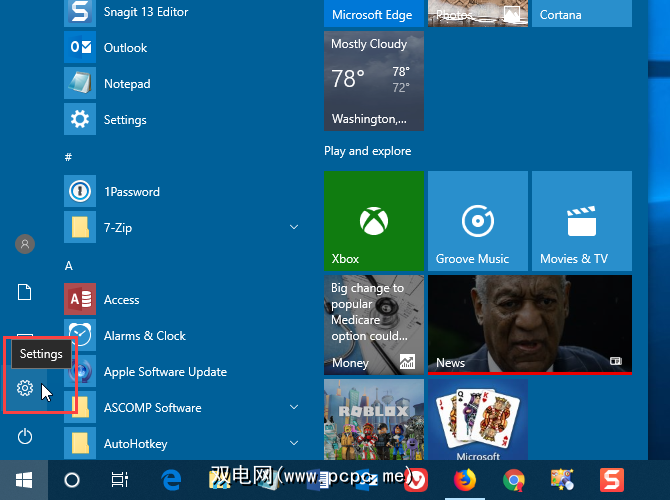The image size is (670, 500).
Task: Click the user account avatar icon
Action: pos(25,244)
